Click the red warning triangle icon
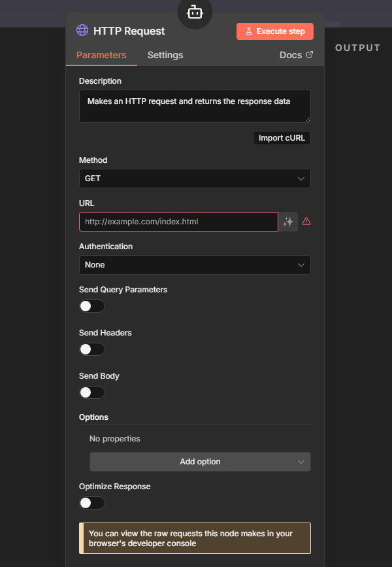Image resolution: width=392 pixels, height=567 pixels. 306,222
